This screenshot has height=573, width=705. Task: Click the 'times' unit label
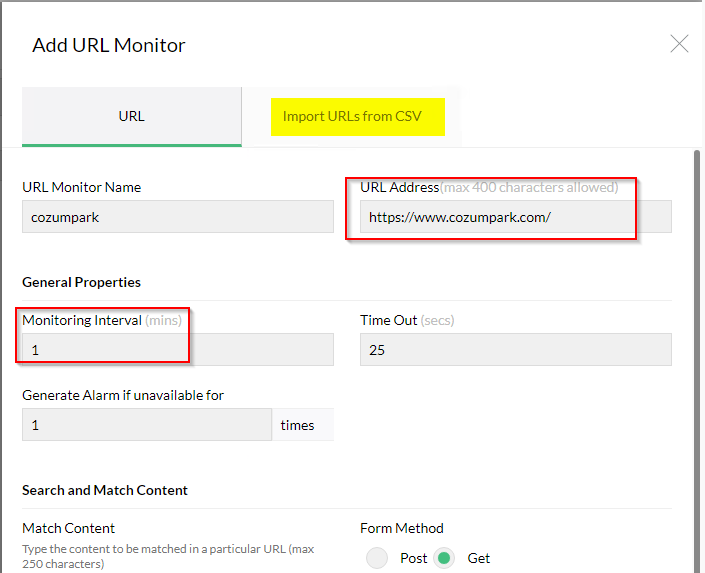tap(297, 425)
